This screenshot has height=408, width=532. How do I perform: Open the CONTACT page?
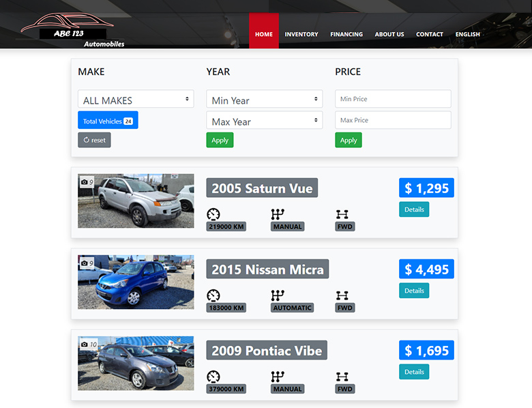coord(430,34)
